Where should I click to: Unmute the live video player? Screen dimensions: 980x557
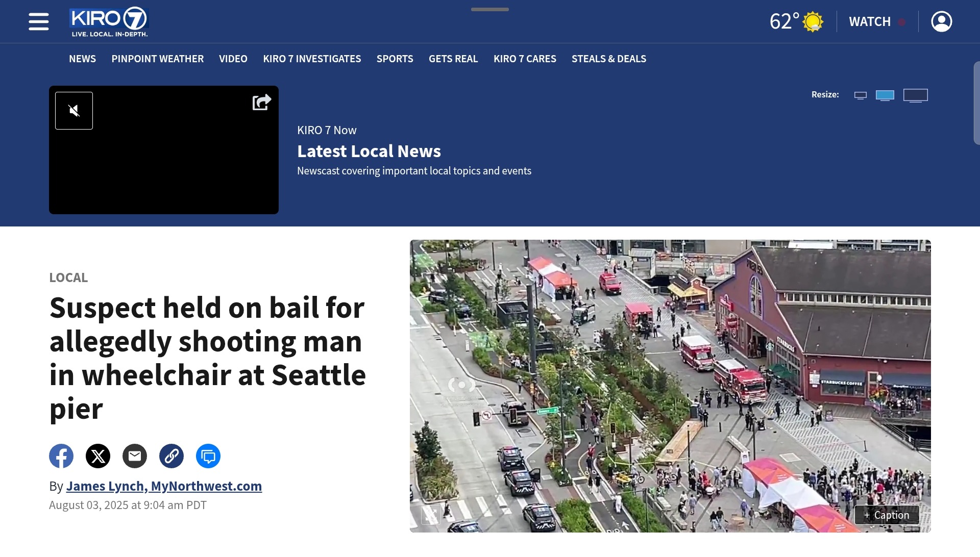coord(74,111)
